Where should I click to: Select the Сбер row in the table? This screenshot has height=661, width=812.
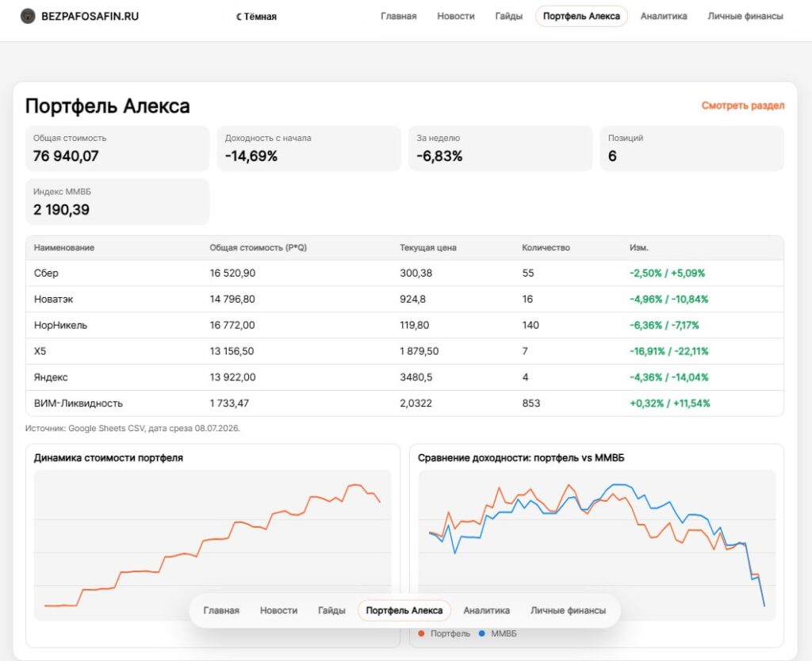pyautogui.click(x=404, y=273)
